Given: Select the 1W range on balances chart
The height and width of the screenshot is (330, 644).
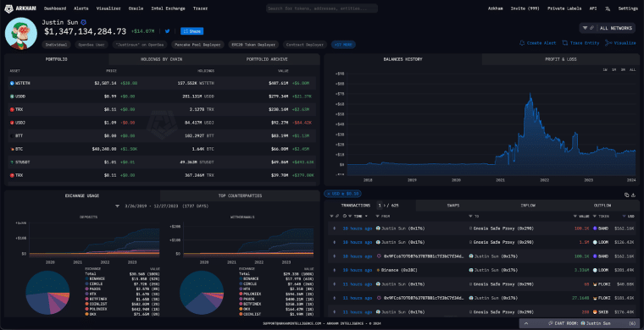Looking at the screenshot, I should coord(605,69).
